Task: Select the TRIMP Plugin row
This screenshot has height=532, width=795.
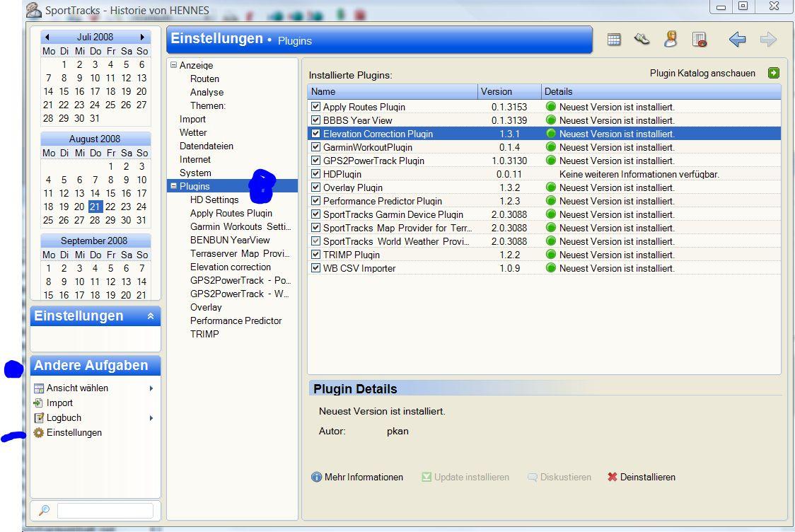Action: pyautogui.click(x=544, y=255)
